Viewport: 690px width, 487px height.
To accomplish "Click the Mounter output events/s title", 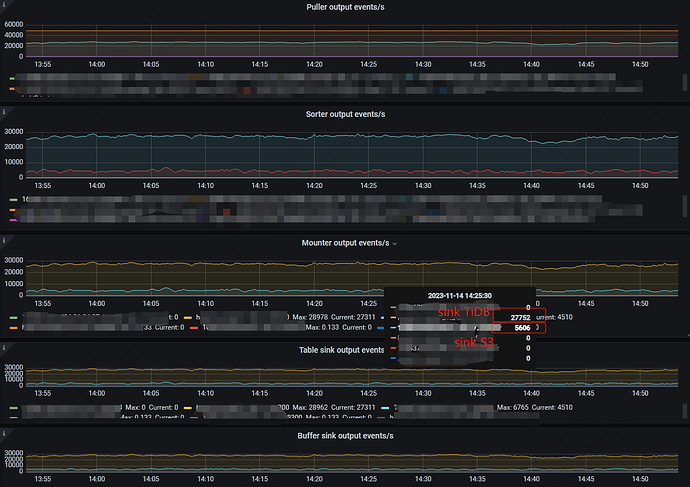I will [345, 243].
